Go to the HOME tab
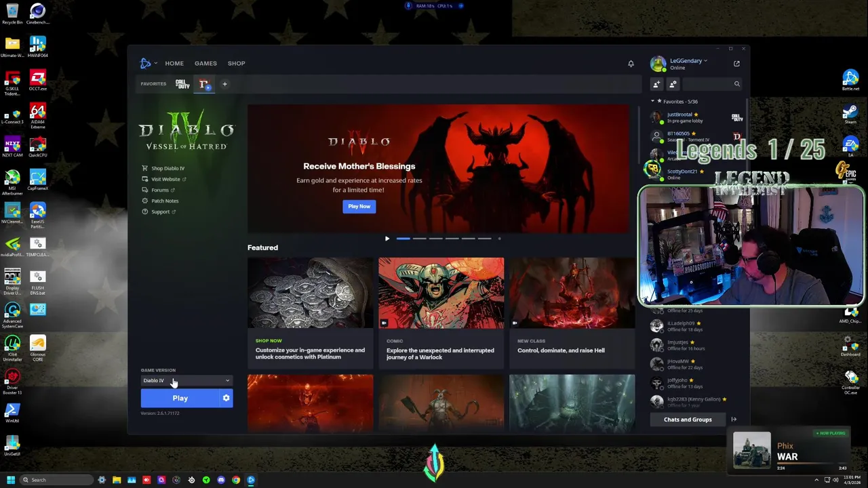The width and height of the screenshot is (868, 488). tap(174, 63)
